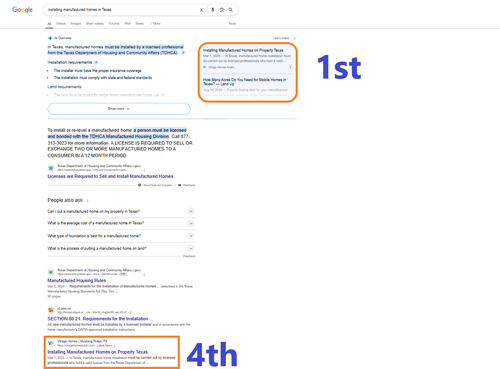Click Village Homes favicon in fourth result
Image resolution: width=500 pixels, height=369 pixels.
51,343
